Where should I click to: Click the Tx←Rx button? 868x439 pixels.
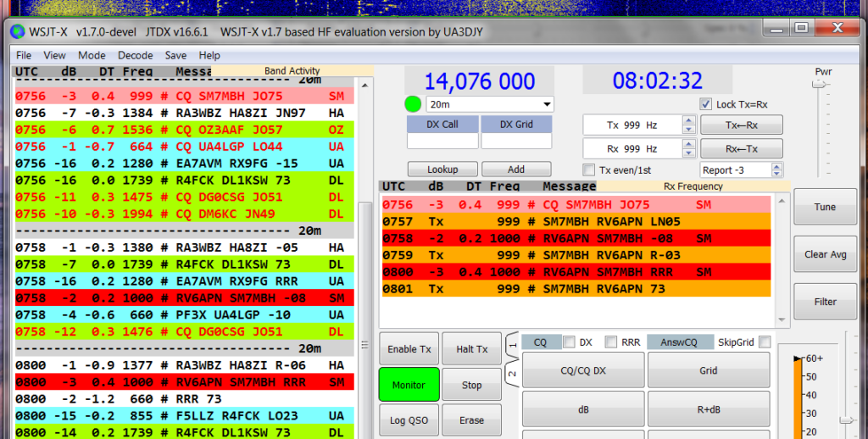pyautogui.click(x=741, y=125)
